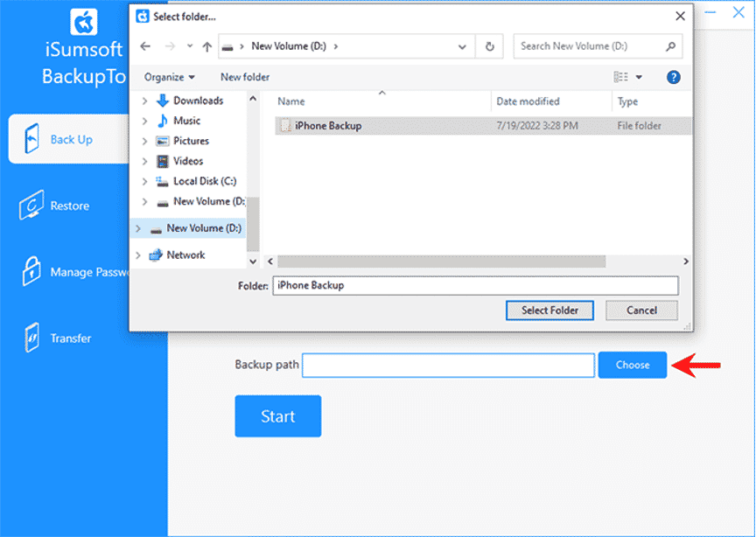Click the Network icon in tree
This screenshot has height=537, width=756.
tap(155, 255)
